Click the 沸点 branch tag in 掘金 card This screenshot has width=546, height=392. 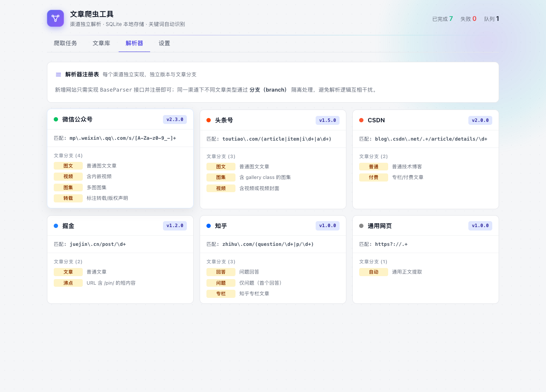coord(68,283)
